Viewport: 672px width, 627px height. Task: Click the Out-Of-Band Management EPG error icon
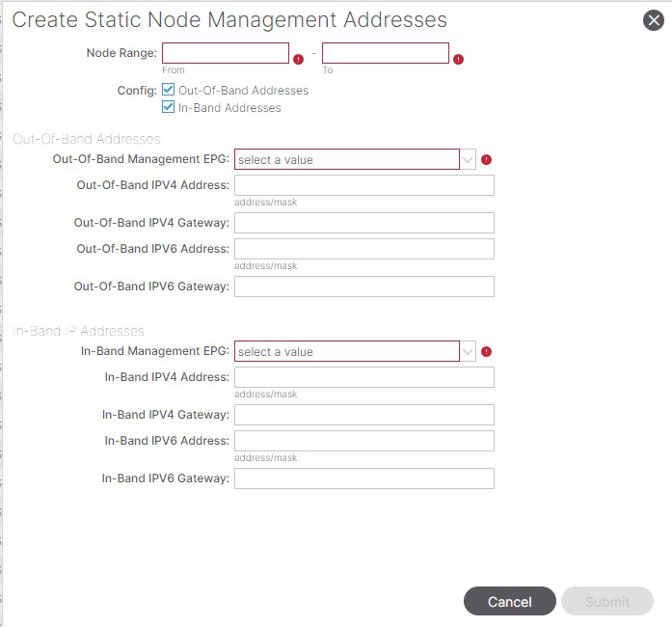486,160
